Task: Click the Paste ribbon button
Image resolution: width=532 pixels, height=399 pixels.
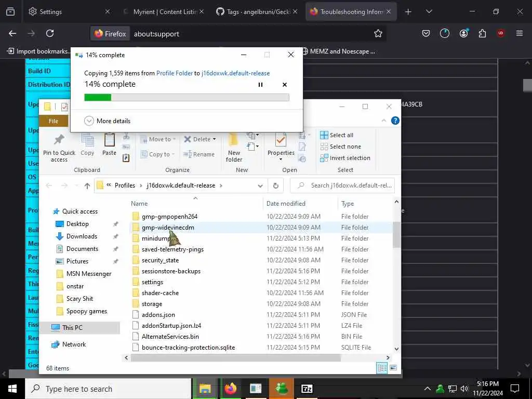Action: 109,145
